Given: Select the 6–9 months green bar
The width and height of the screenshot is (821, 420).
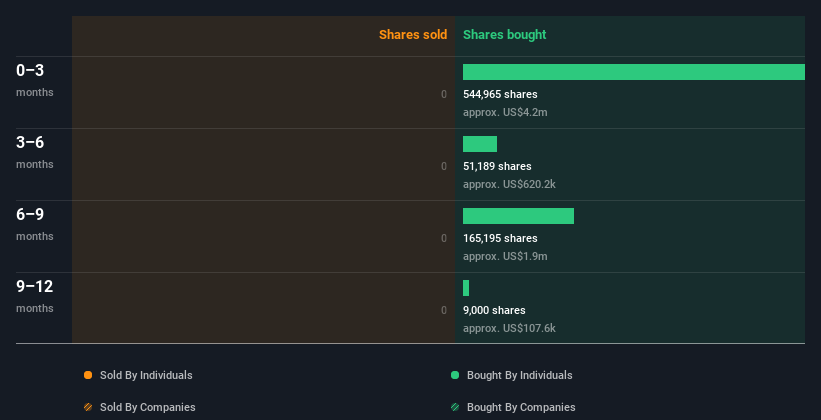Looking at the screenshot, I should click(518, 216).
